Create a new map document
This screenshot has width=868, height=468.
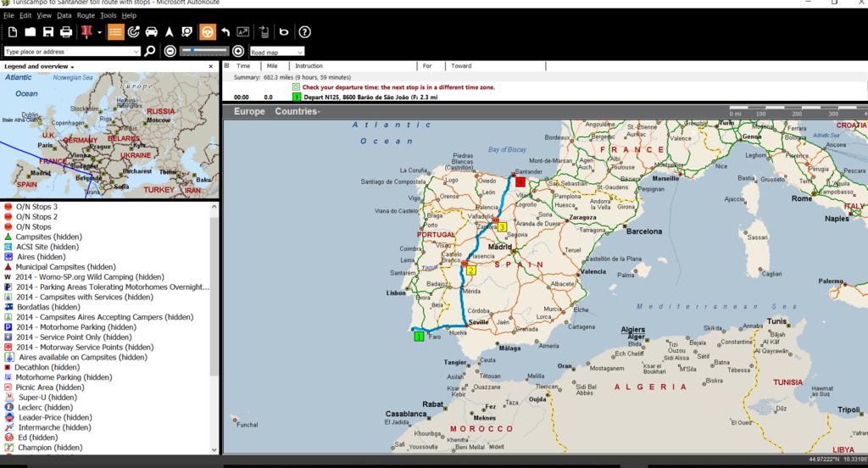pyautogui.click(x=12, y=32)
